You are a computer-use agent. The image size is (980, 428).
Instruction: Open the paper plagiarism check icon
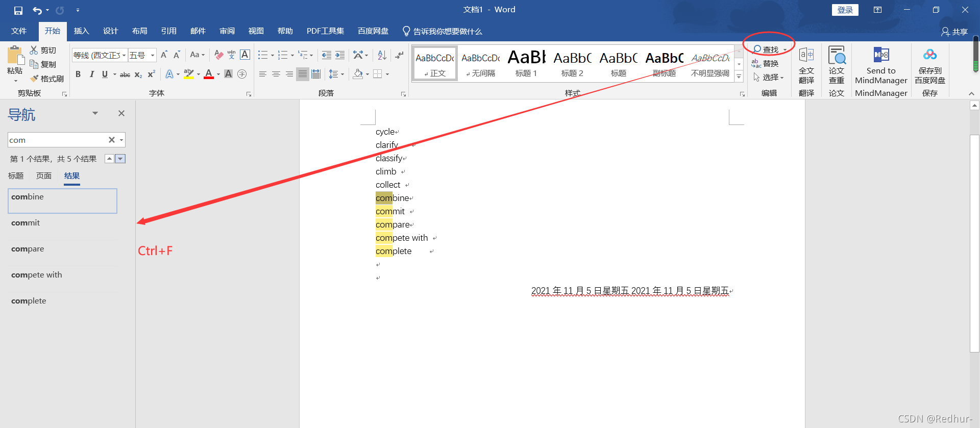[837, 55]
